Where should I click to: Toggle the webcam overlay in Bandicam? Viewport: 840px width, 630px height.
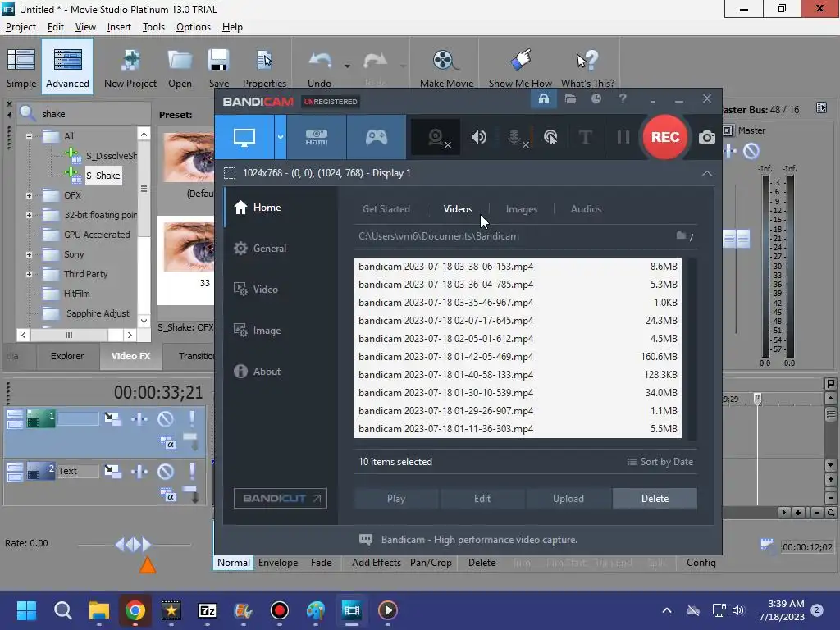[436, 138]
